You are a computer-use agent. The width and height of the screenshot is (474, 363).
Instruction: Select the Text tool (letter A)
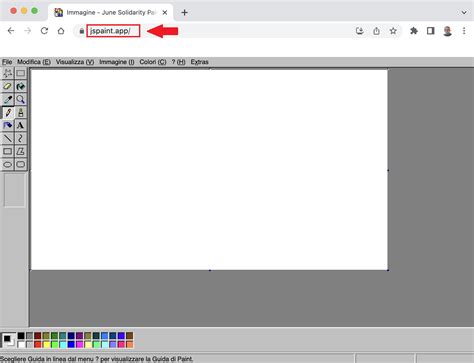click(21, 125)
